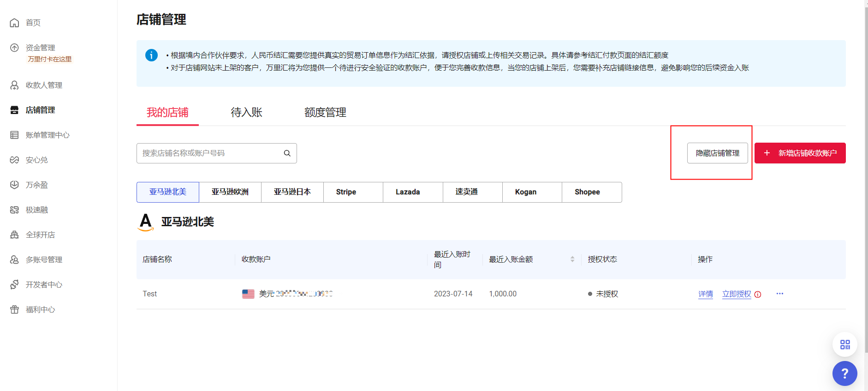Click the red info icon beside 立即授权
Viewport: 868px width, 391px height.
(758, 295)
